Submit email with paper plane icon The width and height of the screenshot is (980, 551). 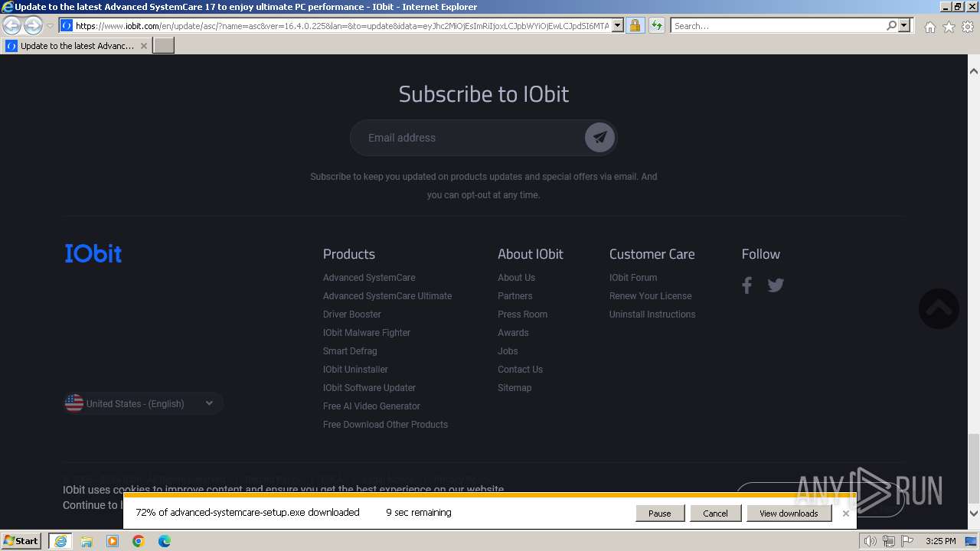coord(600,138)
